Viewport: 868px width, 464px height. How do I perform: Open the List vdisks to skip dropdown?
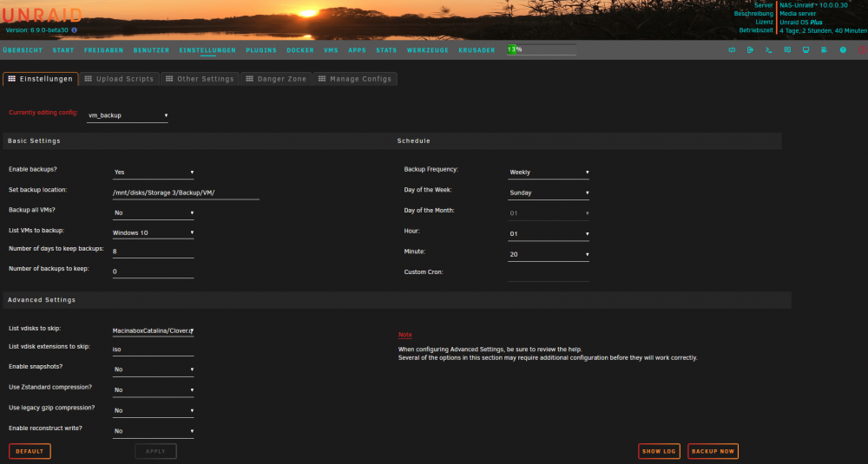coord(153,330)
